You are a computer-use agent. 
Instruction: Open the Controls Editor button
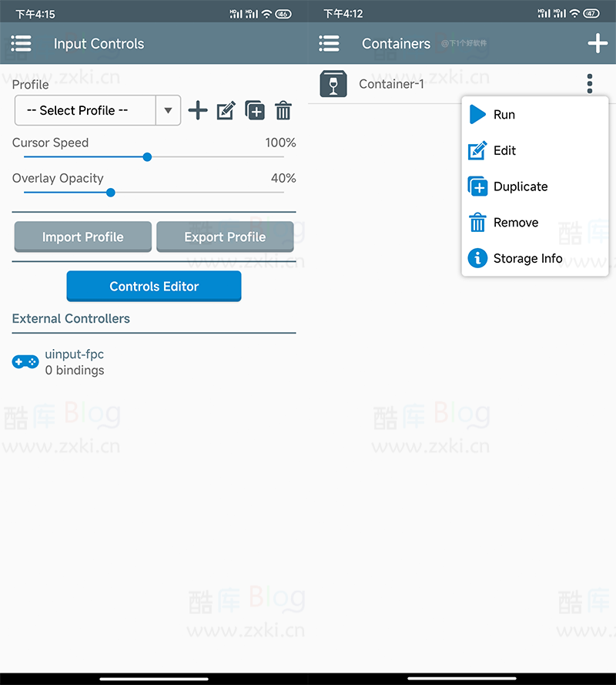click(154, 286)
